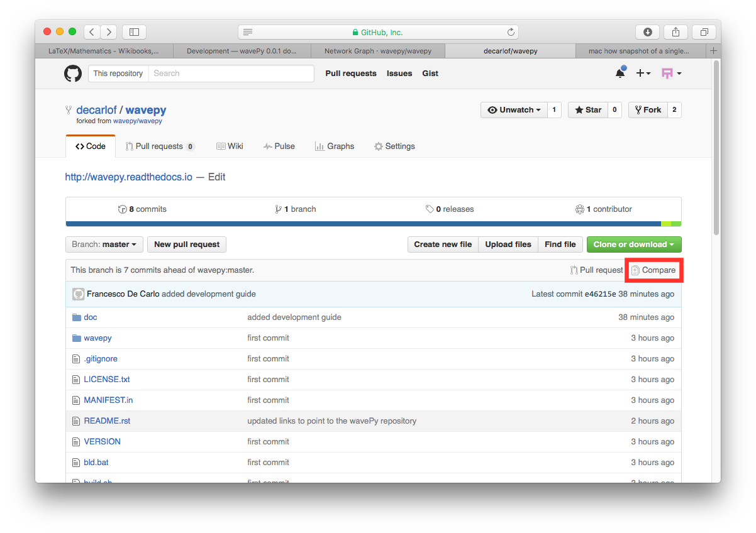This screenshot has width=756, height=533.
Task: View 1 branch
Action: pos(296,209)
